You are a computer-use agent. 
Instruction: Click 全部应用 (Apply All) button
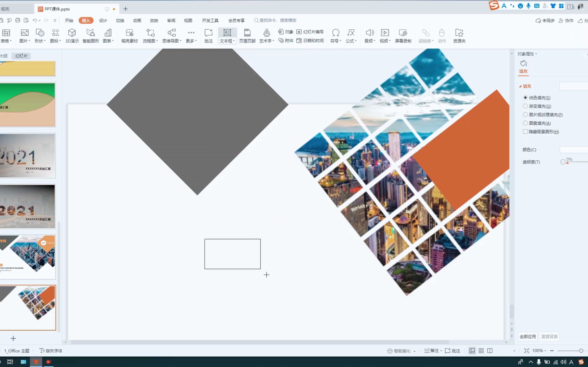pyautogui.click(x=528, y=336)
